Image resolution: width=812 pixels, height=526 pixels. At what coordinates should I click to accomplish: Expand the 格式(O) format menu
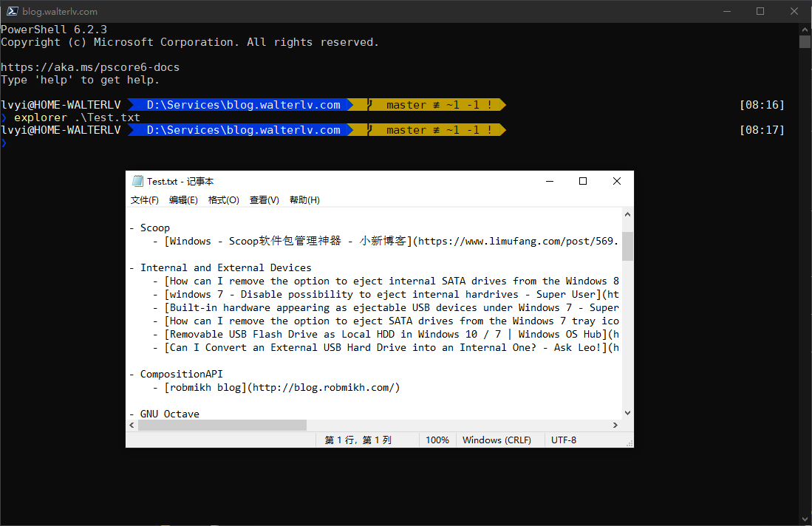[x=223, y=200]
